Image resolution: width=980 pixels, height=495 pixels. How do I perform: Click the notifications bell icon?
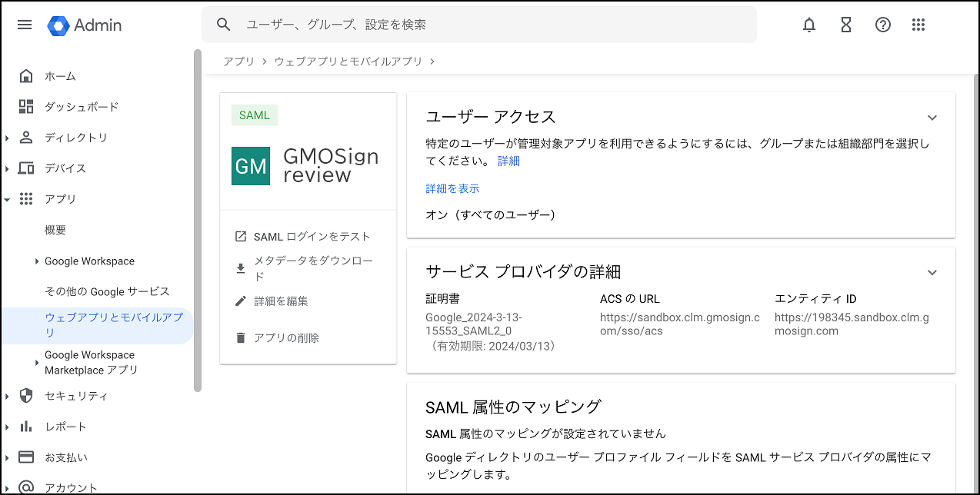tap(808, 25)
